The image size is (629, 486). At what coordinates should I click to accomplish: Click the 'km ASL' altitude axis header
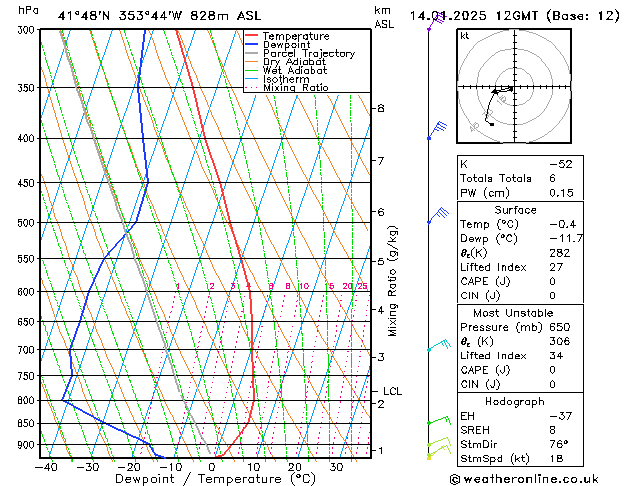[384, 17]
